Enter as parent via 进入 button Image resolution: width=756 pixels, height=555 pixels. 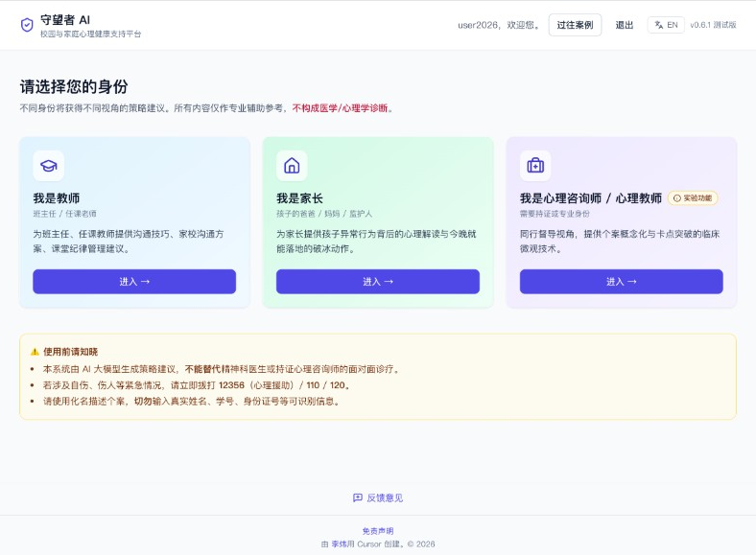coord(378,282)
